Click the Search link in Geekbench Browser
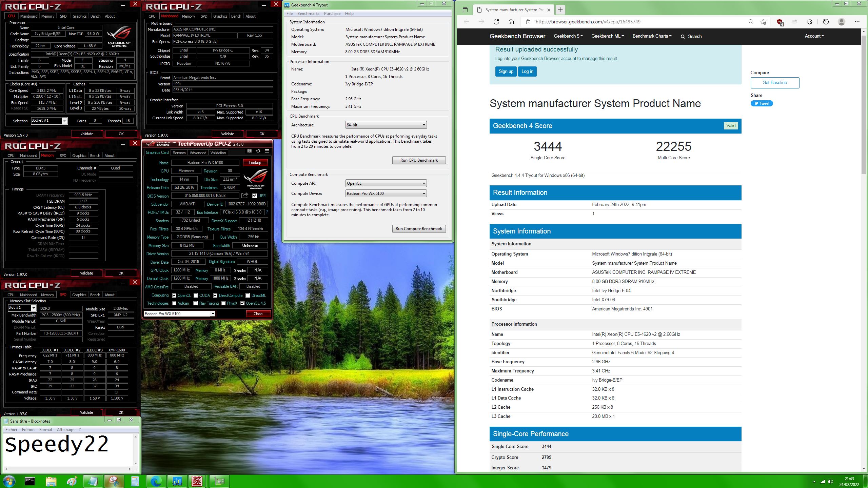 tap(691, 36)
